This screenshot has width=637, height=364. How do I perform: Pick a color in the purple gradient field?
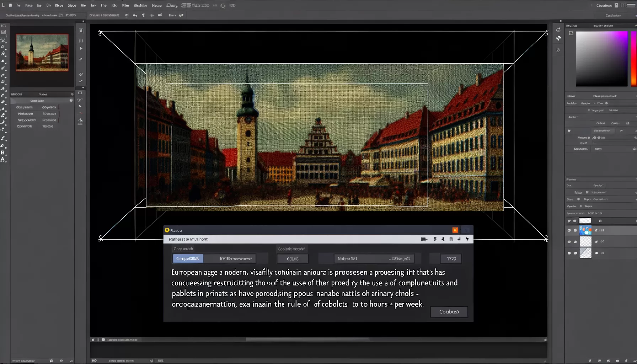(602, 59)
